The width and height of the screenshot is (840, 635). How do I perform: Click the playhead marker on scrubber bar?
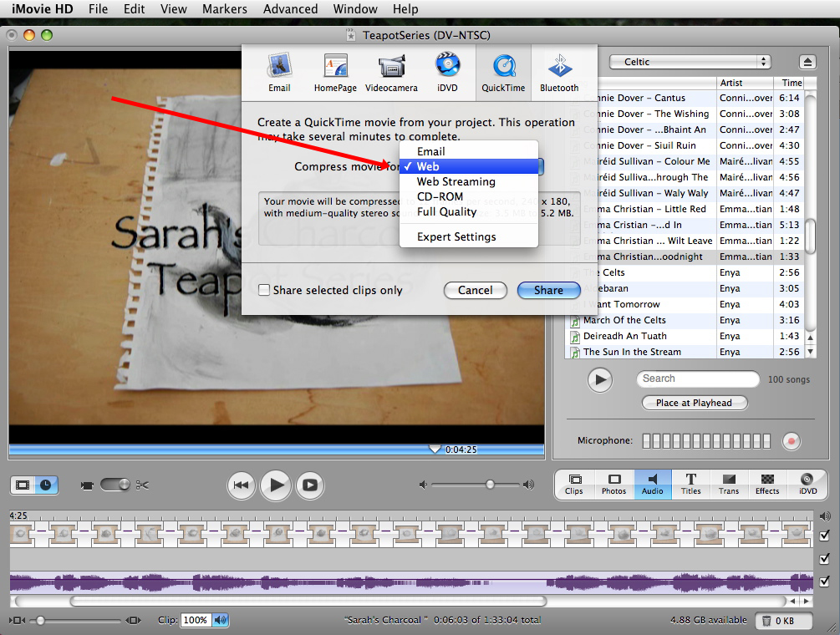[435, 449]
